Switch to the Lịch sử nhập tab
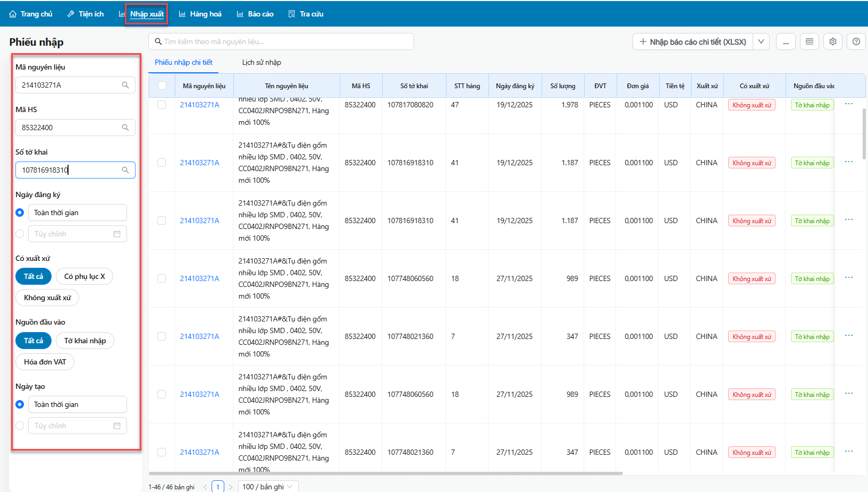 (262, 62)
